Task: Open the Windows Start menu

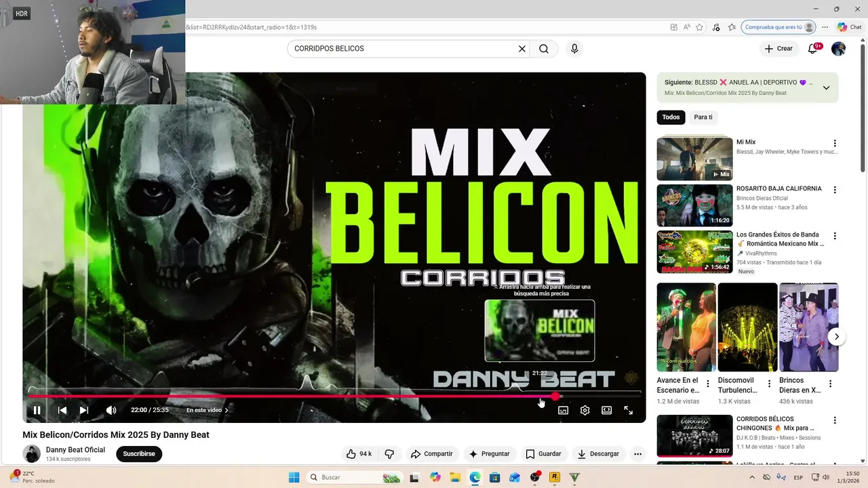Action: click(294, 477)
